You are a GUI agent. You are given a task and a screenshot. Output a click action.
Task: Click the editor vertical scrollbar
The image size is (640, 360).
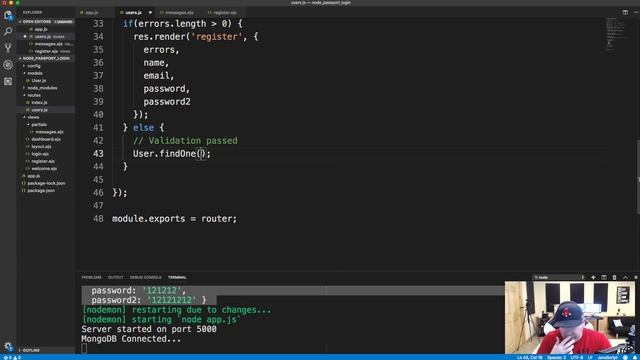(x=638, y=177)
